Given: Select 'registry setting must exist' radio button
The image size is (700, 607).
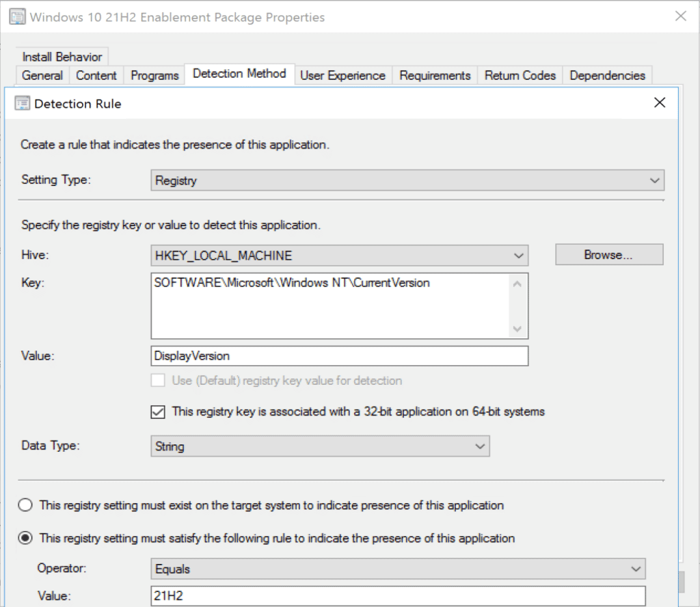Looking at the screenshot, I should point(25,505).
